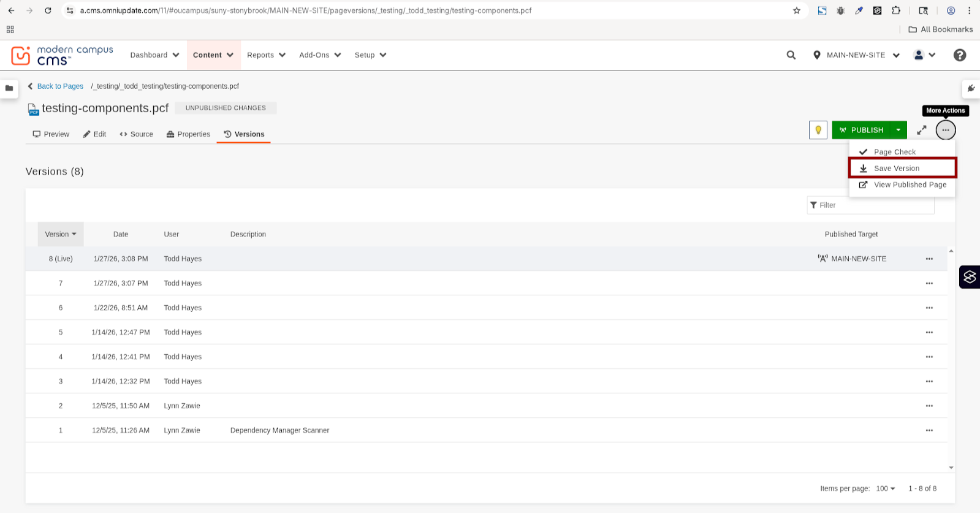Image resolution: width=980 pixels, height=513 pixels.
Task: Click MAIN-NEW-SITE published target in version 8 row
Action: (x=853, y=259)
